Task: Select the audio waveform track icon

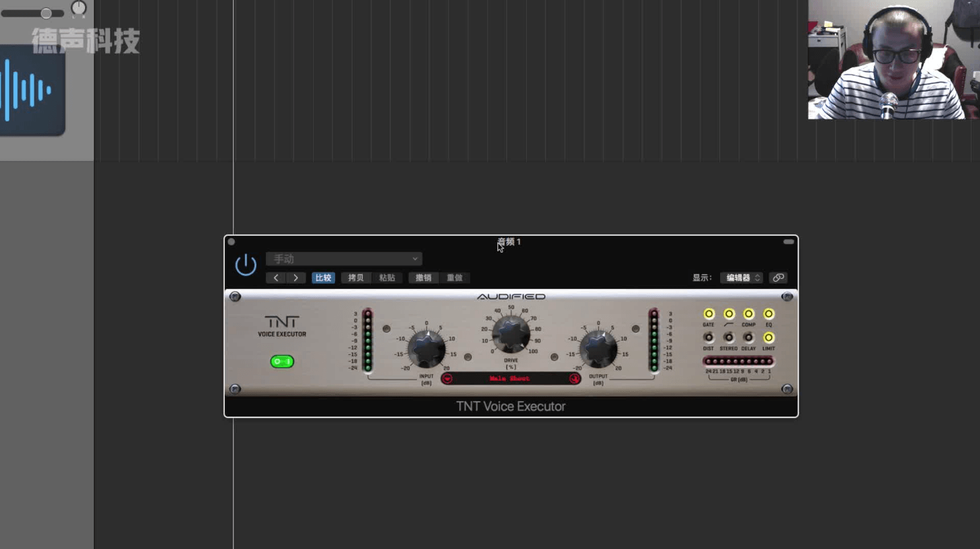Action: pyautogui.click(x=31, y=90)
